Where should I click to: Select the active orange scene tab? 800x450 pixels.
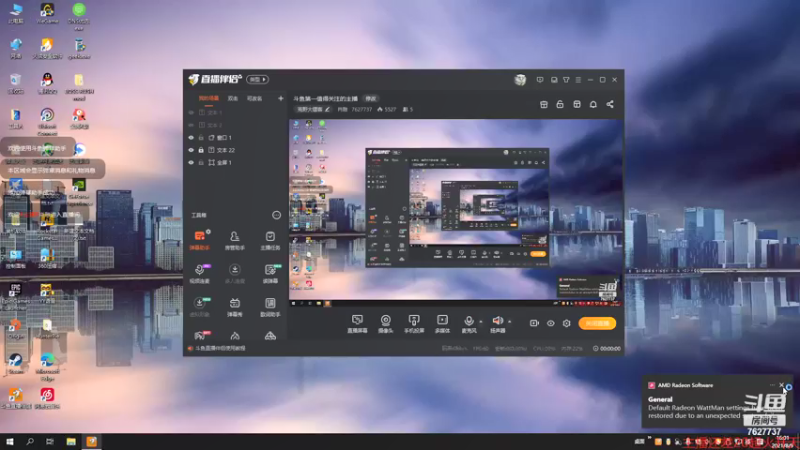pyautogui.click(x=209, y=98)
